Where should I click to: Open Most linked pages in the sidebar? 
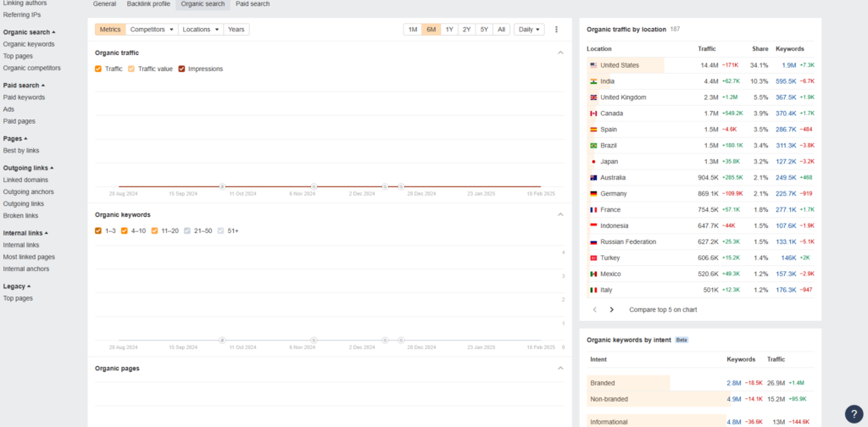29,258
